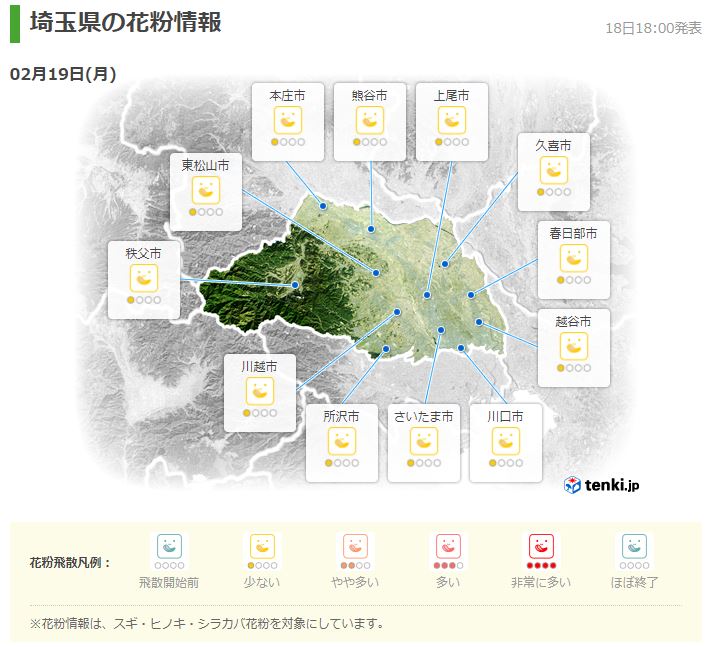Open the 上尾市 city name link
Viewport: 712px width, 647px height.
click(451, 95)
